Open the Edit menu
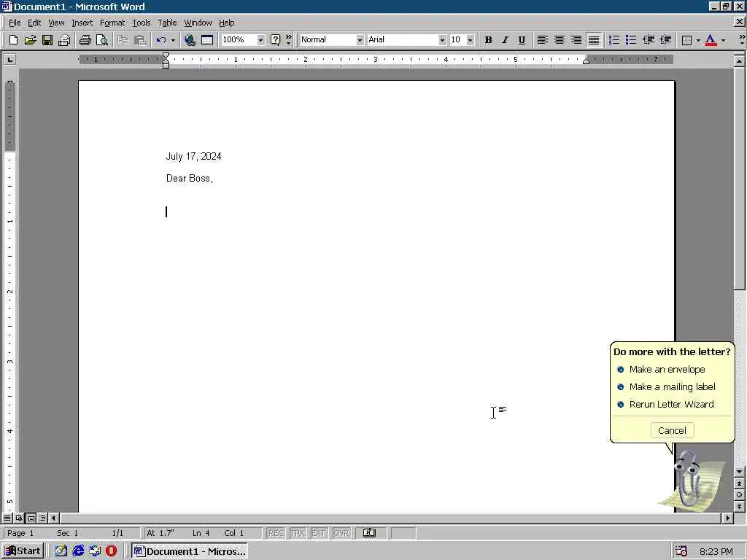747x560 pixels. pyautogui.click(x=34, y=23)
